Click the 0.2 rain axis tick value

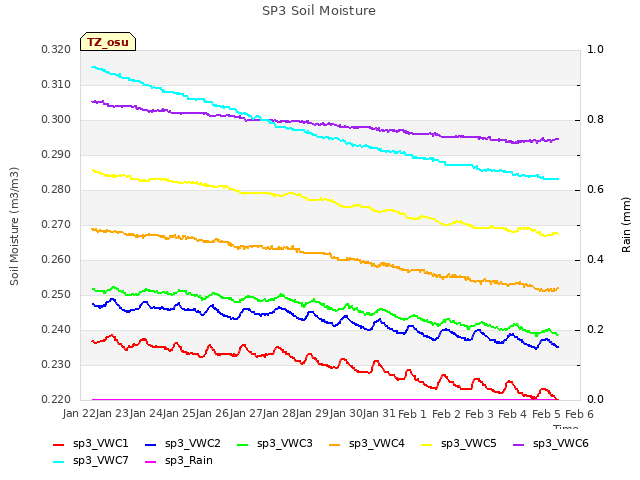[x=595, y=329]
